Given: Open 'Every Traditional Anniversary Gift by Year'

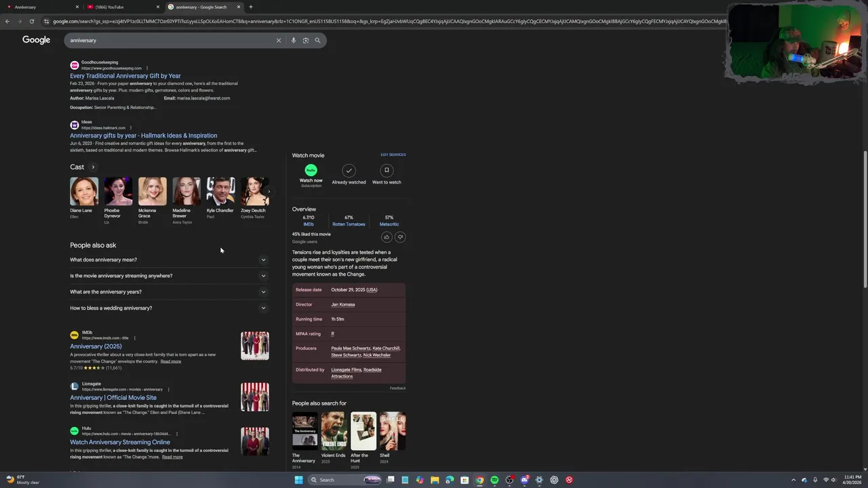Looking at the screenshot, I should pos(125,76).
